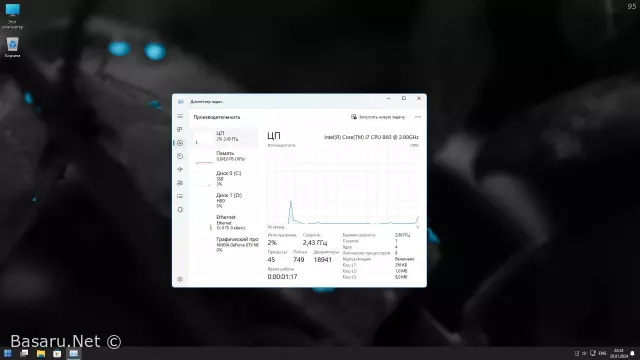
Task: Open the Recycle Bin desktop icon
Action: tap(12, 47)
